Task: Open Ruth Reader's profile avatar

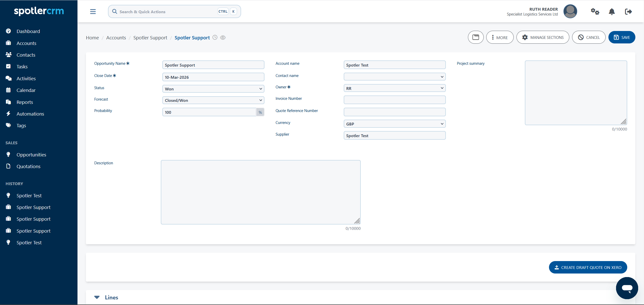Action: point(570,11)
